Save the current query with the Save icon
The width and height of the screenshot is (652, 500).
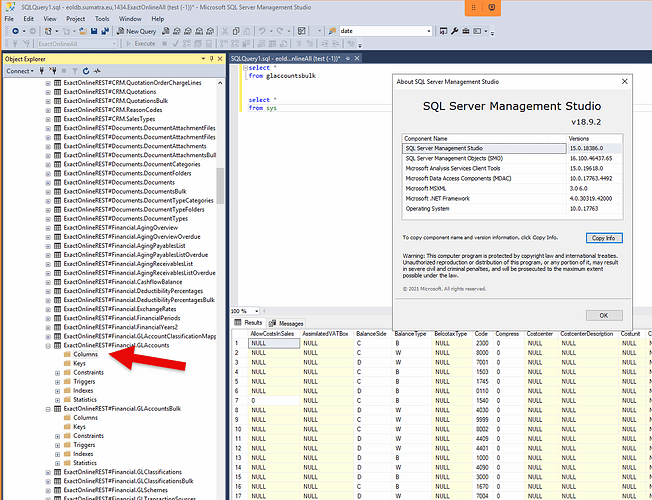click(94, 31)
